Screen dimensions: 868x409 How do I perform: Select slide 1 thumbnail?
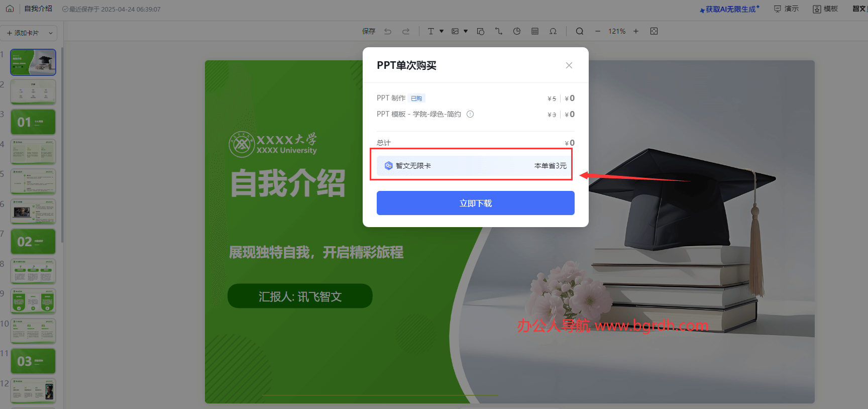coord(33,62)
